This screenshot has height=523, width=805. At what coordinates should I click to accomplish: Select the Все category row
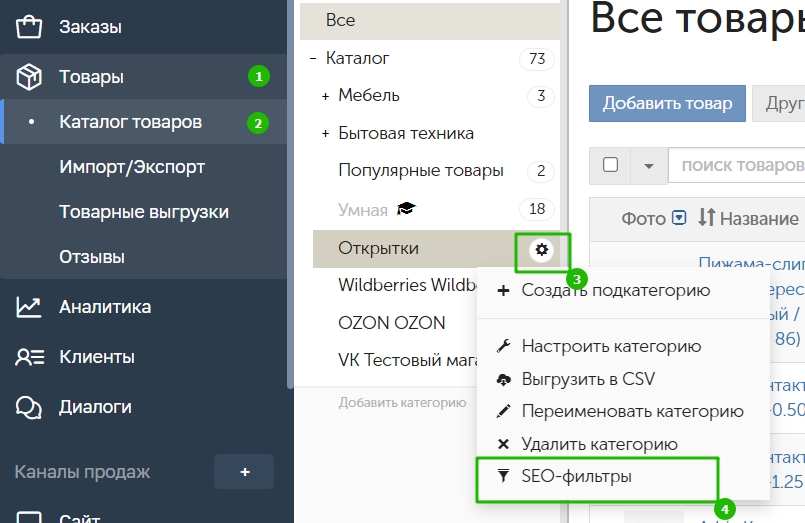pos(430,21)
